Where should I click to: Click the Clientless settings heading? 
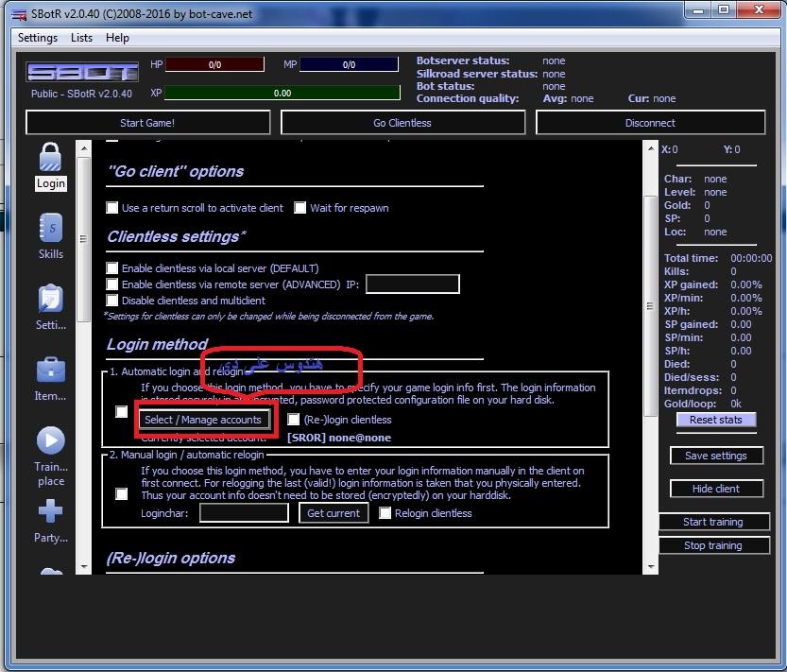pos(177,236)
